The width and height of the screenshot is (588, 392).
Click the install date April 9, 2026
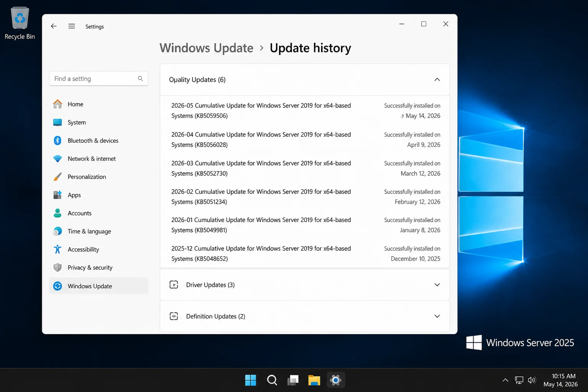[x=424, y=145]
